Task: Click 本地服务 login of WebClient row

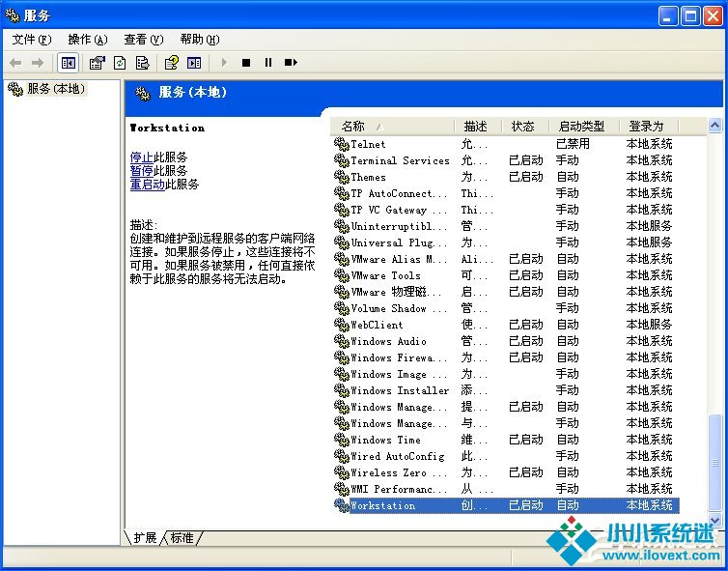Action: pyautogui.click(x=649, y=325)
